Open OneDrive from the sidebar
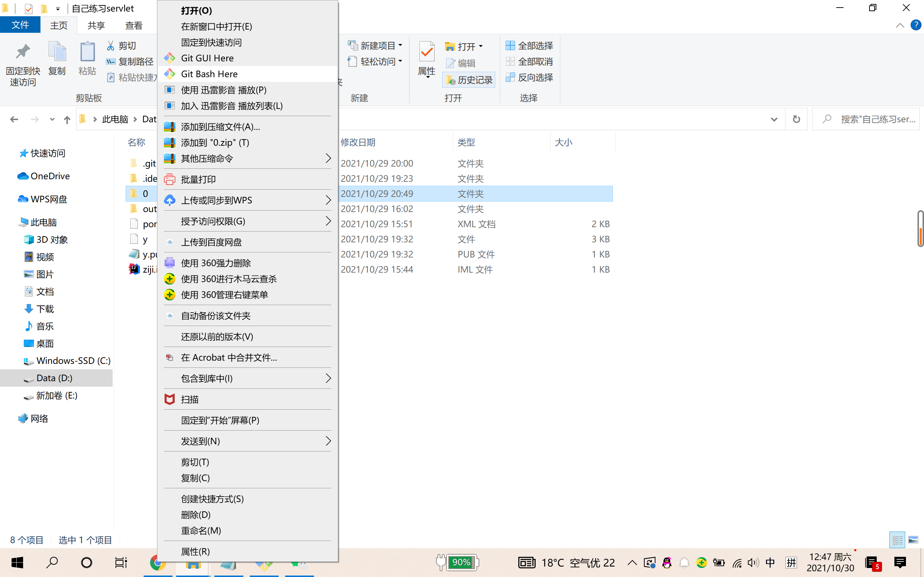 pos(50,176)
